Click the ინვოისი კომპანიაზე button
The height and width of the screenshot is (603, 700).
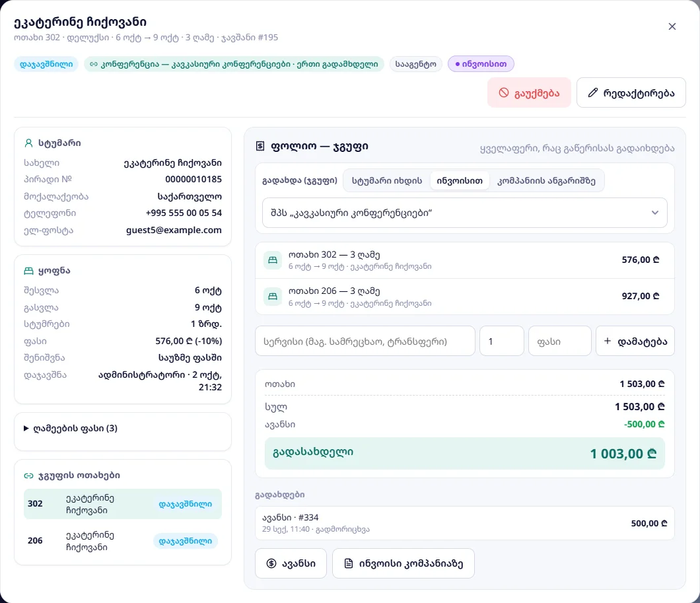403,563
